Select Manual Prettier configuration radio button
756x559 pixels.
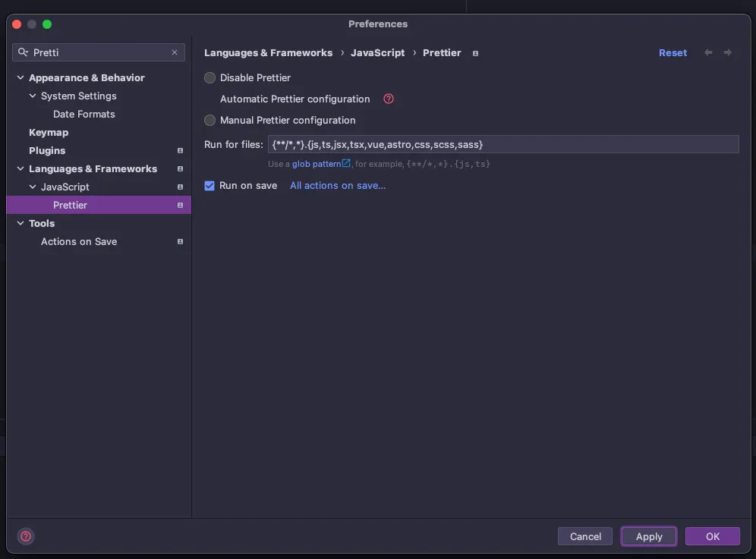pos(210,120)
